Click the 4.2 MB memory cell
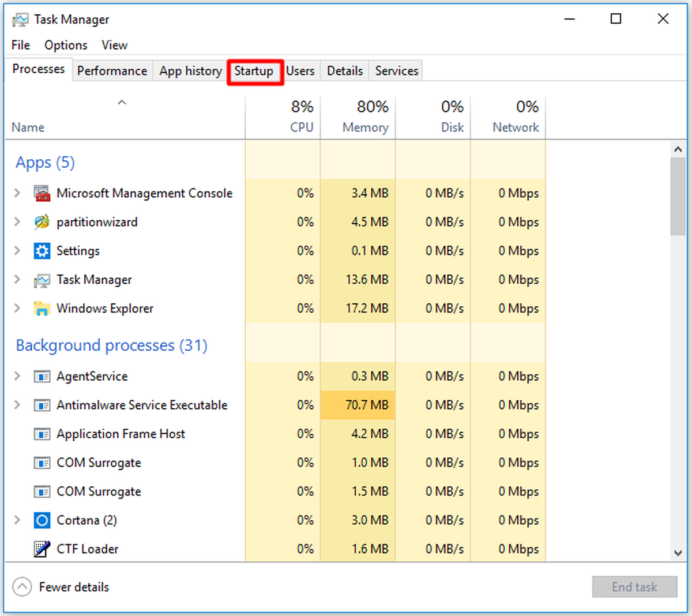This screenshot has height=616, width=692. 358,434
